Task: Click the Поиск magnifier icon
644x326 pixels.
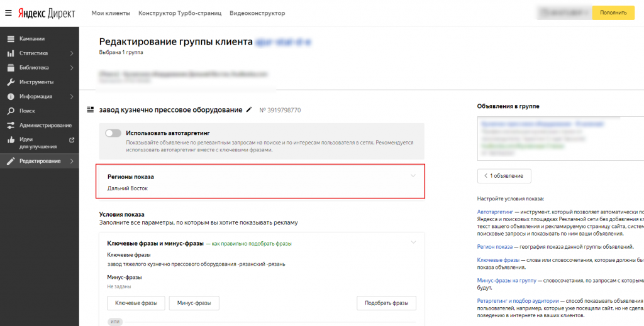Action: pyautogui.click(x=11, y=111)
